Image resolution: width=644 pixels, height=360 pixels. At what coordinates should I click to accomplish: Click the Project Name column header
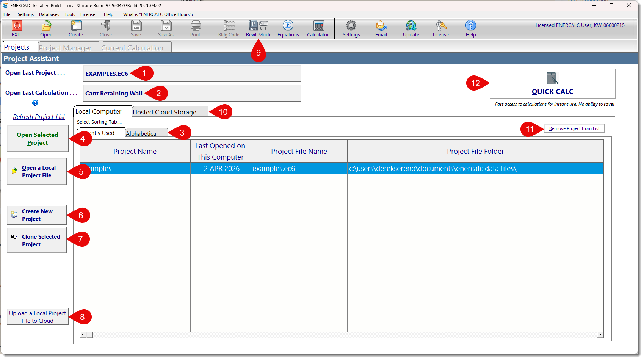click(135, 151)
